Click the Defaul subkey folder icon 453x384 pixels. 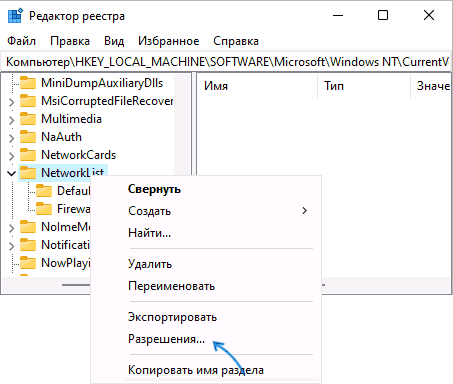(44, 191)
